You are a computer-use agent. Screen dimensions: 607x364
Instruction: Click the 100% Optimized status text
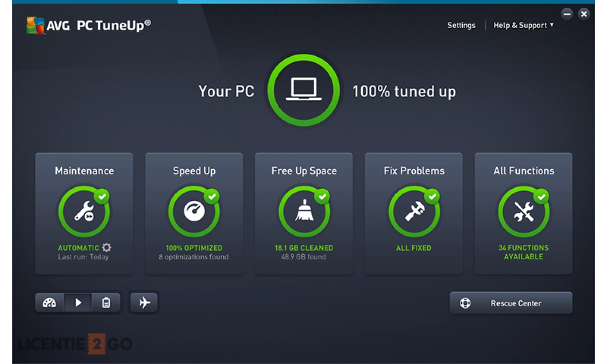click(x=194, y=248)
